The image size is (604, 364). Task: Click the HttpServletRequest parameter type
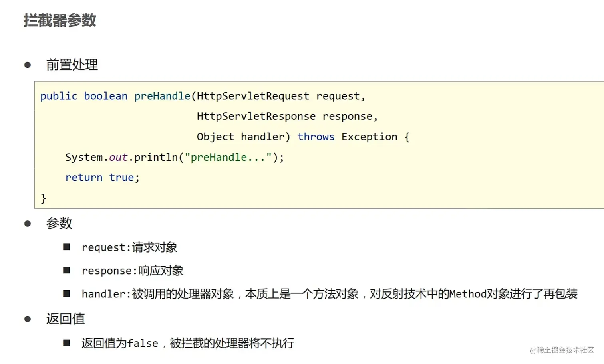tap(253, 96)
